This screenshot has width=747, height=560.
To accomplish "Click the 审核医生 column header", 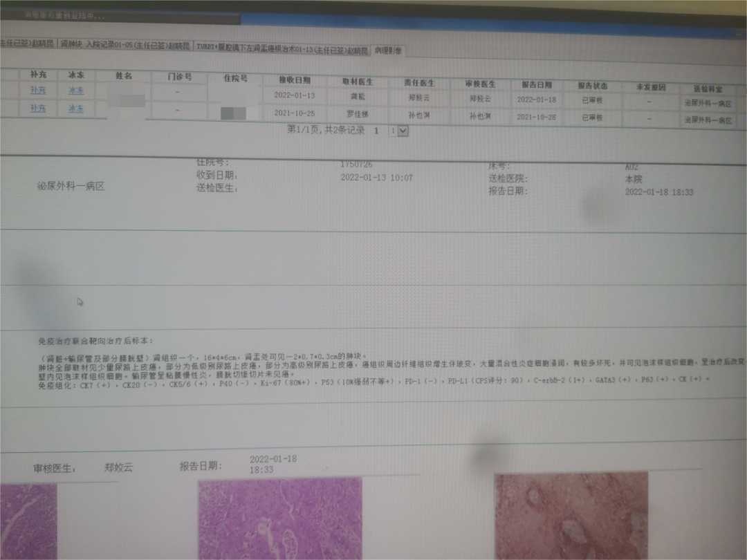I will (480, 84).
